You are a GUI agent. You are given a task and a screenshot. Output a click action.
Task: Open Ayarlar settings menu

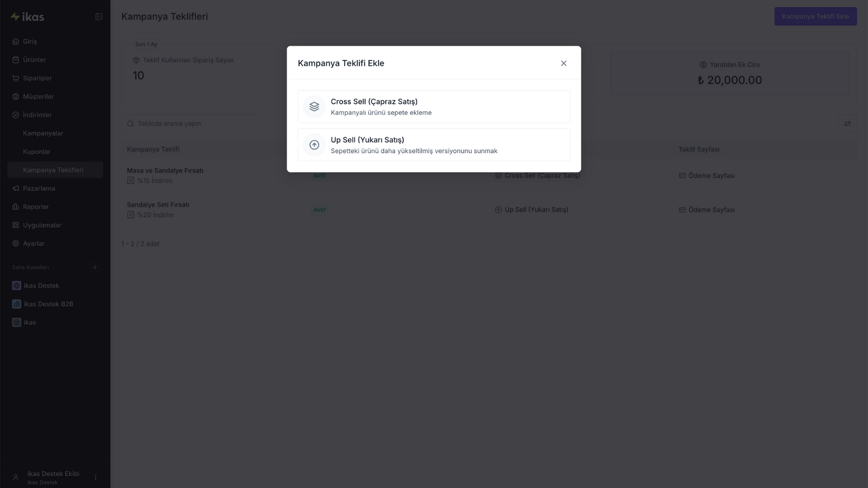coord(33,244)
